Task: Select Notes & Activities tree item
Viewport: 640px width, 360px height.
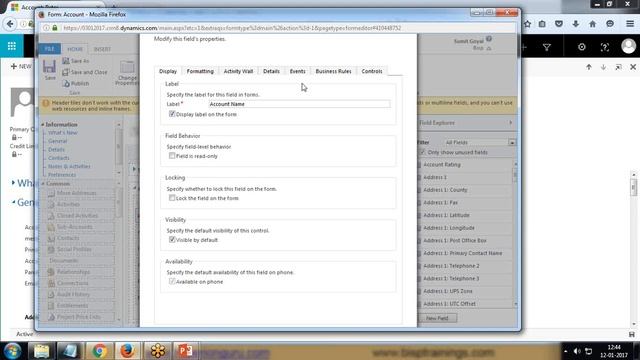Action: pyautogui.click(x=69, y=166)
